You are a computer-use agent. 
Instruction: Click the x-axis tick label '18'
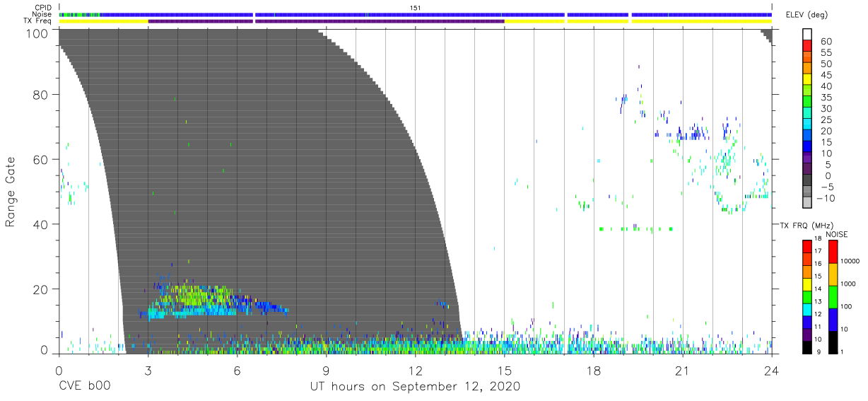(593, 370)
